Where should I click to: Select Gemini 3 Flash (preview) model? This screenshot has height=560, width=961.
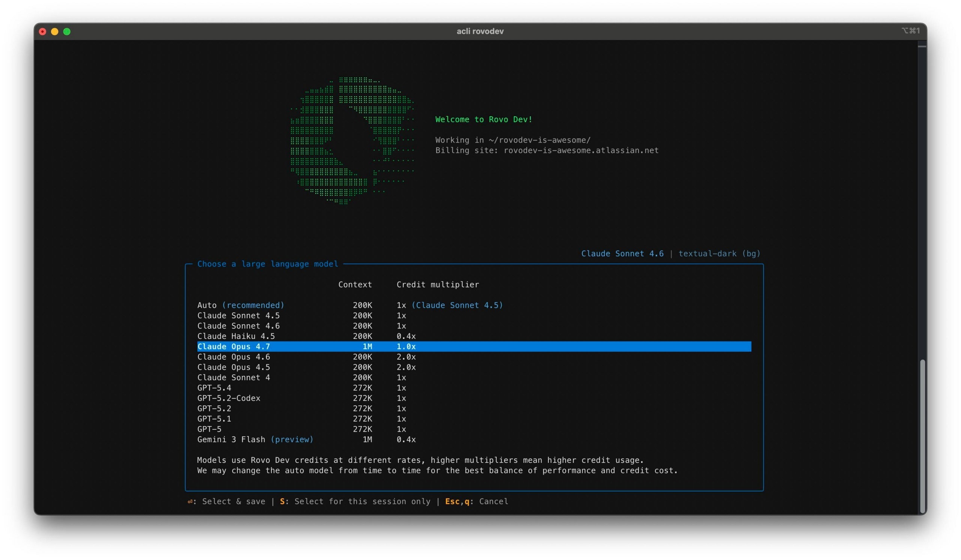(474, 439)
